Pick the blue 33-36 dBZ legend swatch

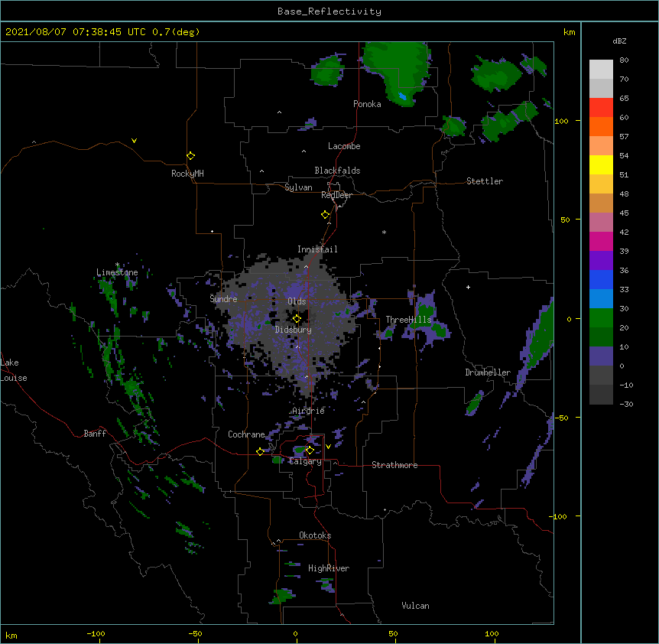click(601, 279)
